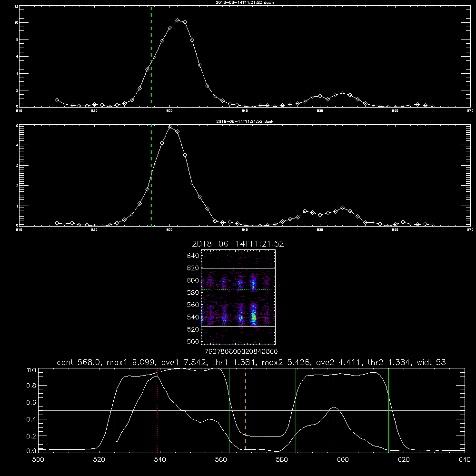Screen dimensions: 476x476
Task: Click the peak diamond marker of the dusk curve
Action: [x=170, y=127]
